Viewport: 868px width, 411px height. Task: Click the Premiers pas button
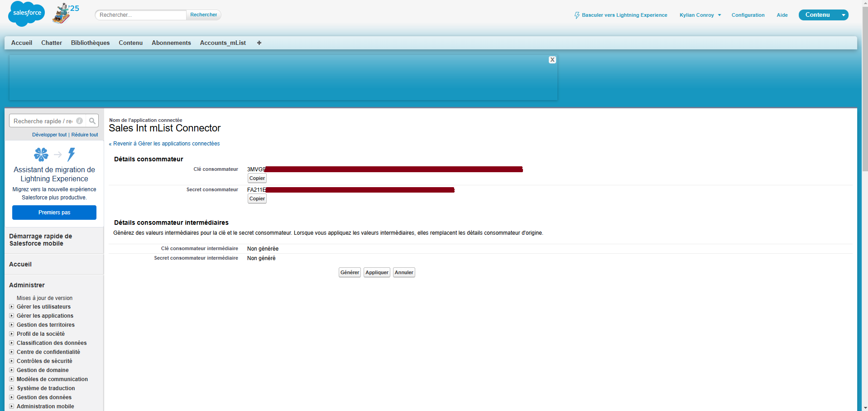pos(54,213)
